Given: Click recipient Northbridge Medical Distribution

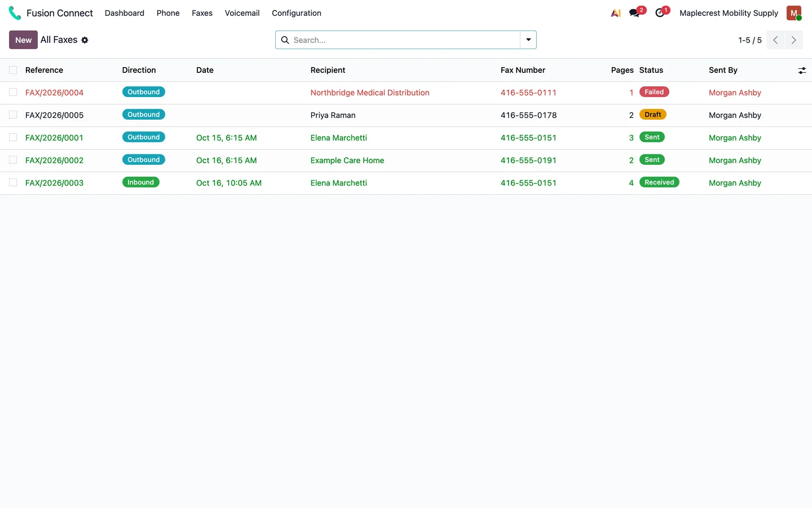Looking at the screenshot, I should pyautogui.click(x=370, y=93).
